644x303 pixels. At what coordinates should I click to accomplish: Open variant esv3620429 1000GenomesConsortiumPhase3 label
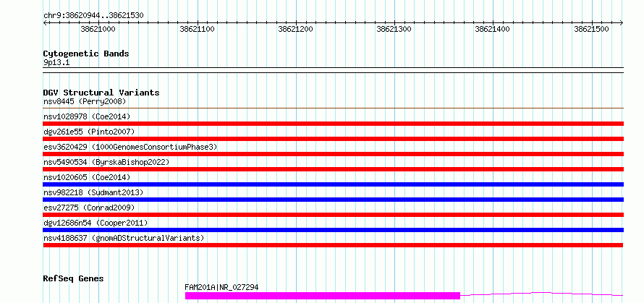[x=130, y=147]
